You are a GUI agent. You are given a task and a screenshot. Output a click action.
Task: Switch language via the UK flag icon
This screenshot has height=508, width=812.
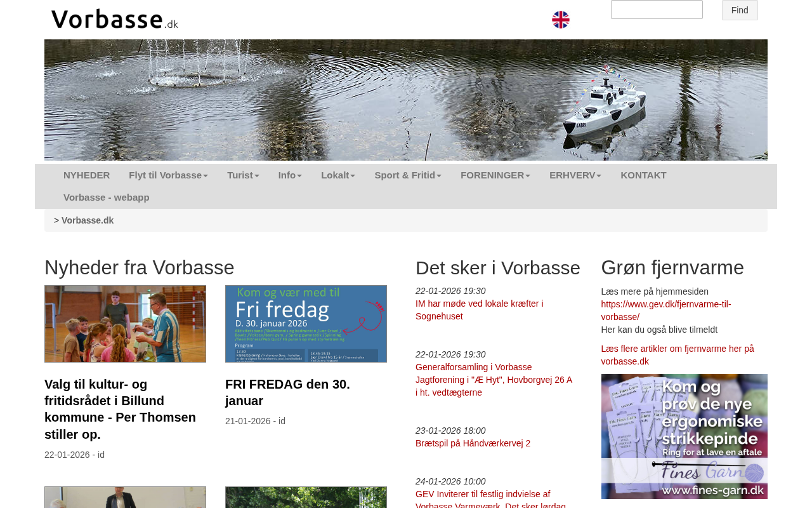coord(561,20)
